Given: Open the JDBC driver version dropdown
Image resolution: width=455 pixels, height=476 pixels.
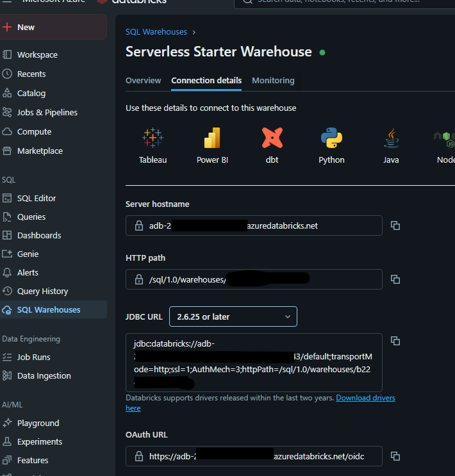Looking at the screenshot, I should (233, 316).
